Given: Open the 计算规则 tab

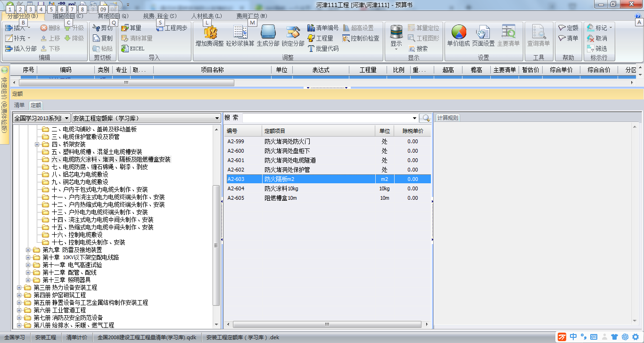Looking at the screenshot, I should [447, 118].
